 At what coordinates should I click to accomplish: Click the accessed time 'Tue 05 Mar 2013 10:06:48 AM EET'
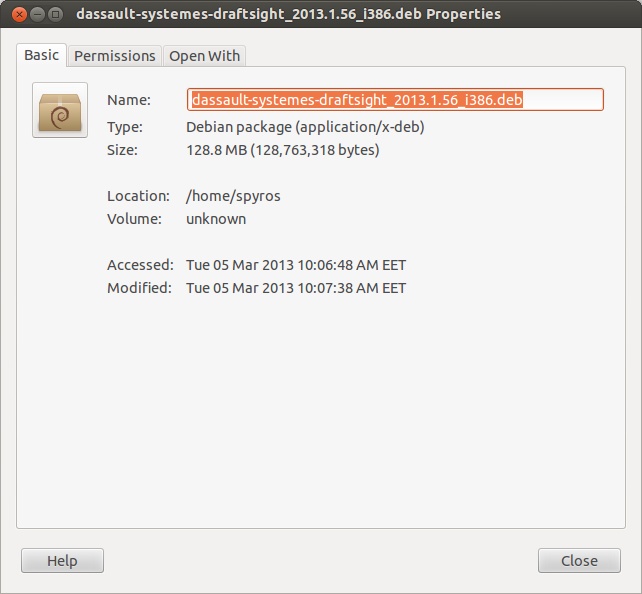point(296,265)
